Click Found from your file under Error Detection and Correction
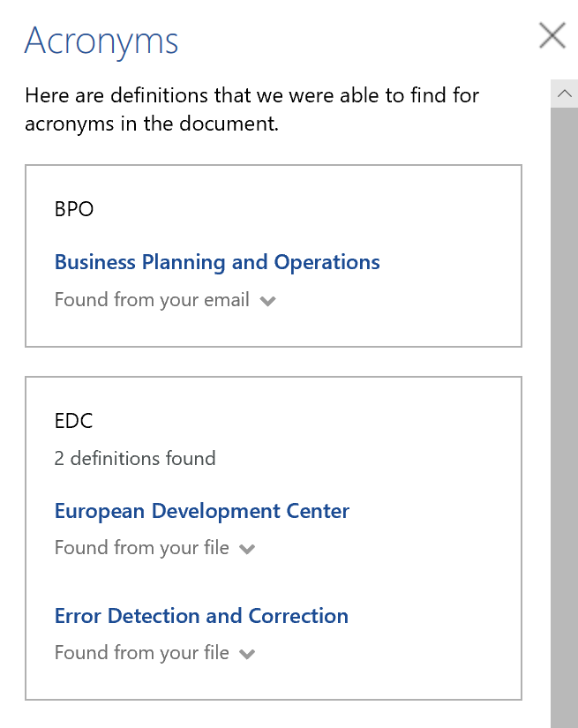Screen dimensions: 578x728 coord(141,653)
